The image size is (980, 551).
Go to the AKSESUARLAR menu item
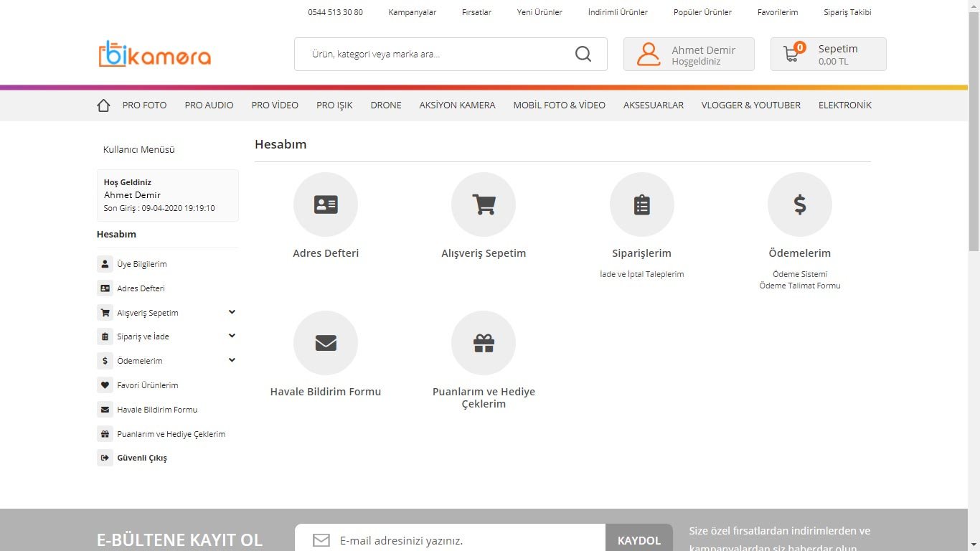653,105
